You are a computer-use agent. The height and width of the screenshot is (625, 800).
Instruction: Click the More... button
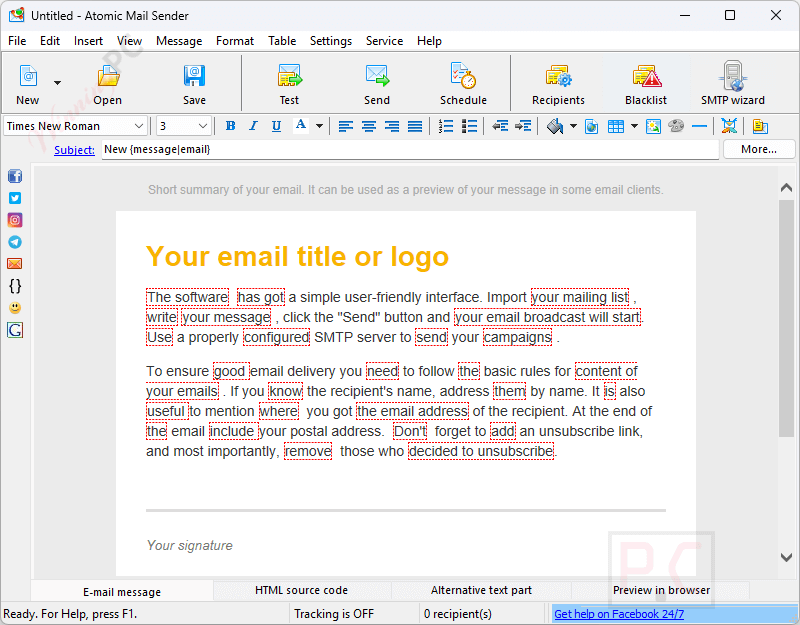[x=759, y=149]
